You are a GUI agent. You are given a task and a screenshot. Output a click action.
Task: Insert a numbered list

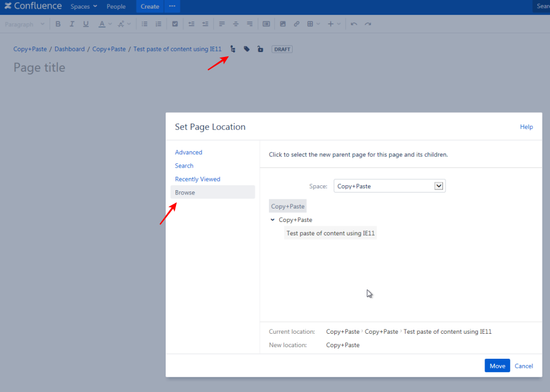point(159,24)
